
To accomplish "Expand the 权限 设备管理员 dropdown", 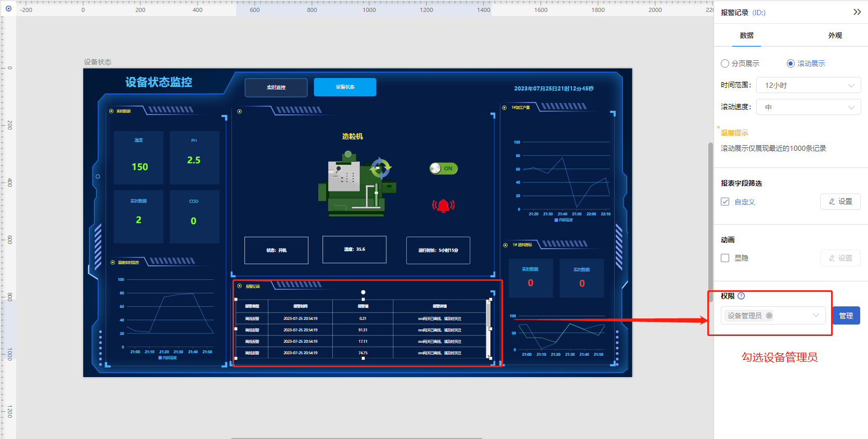I will click(x=773, y=316).
